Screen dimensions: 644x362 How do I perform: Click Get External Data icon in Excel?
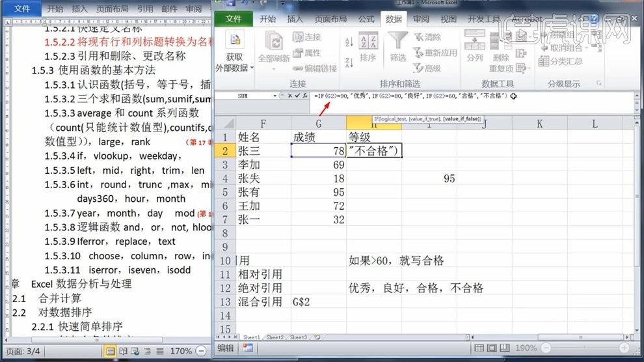(x=235, y=40)
